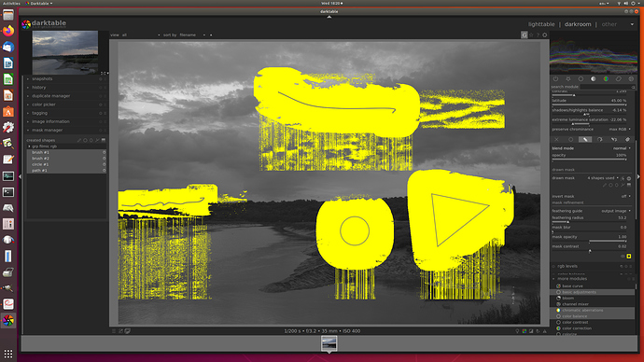
Task: Click the filmstrip image thumbnail
Action: click(x=329, y=343)
